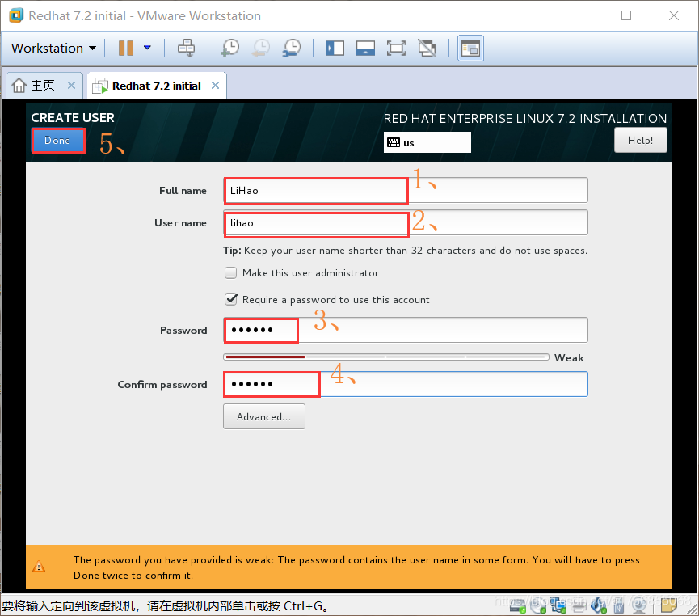Click the user name Tip text
This screenshot has width=699, height=616.
pyautogui.click(x=405, y=251)
